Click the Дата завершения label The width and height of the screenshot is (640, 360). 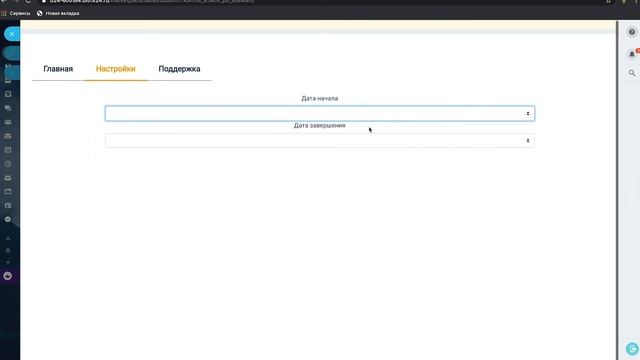pos(320,125)
